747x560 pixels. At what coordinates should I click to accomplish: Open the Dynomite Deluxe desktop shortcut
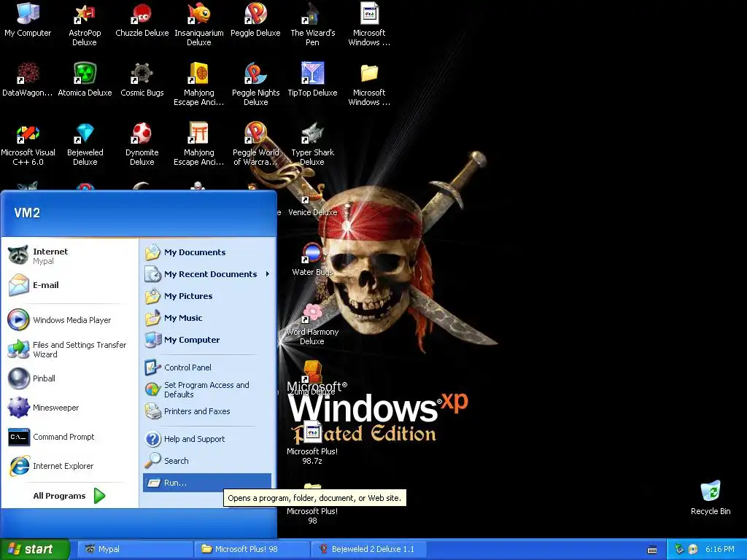[x=142, y=144]
